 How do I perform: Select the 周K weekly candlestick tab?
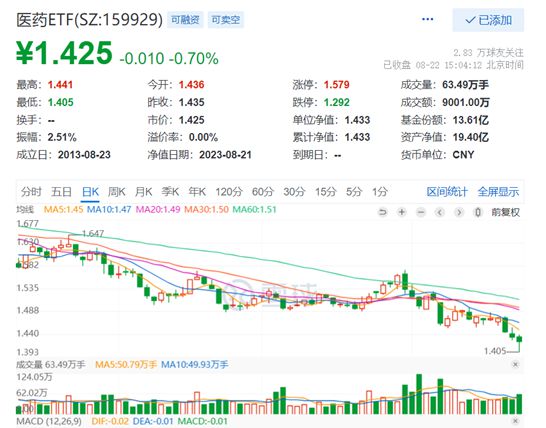(117, 192)
